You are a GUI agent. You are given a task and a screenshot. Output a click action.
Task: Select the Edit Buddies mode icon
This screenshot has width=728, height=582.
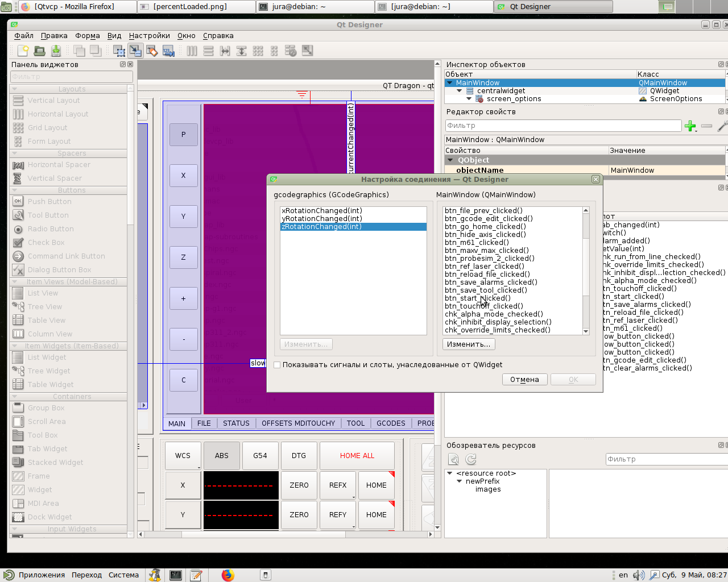click(152, 51)
